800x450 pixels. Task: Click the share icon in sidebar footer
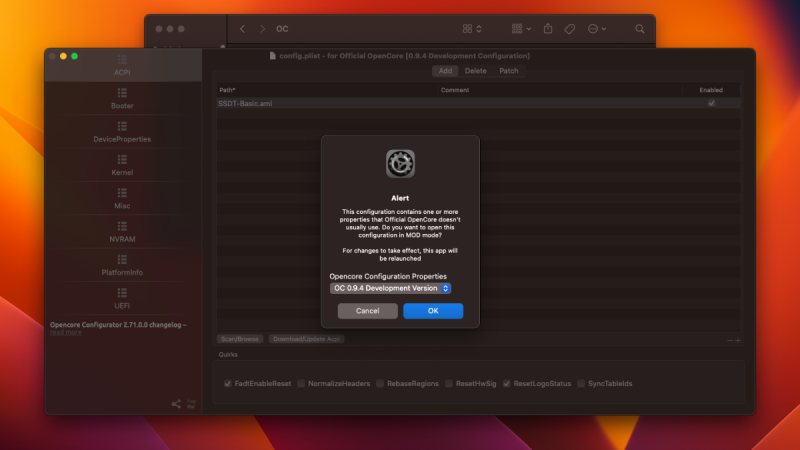point(176,404)
